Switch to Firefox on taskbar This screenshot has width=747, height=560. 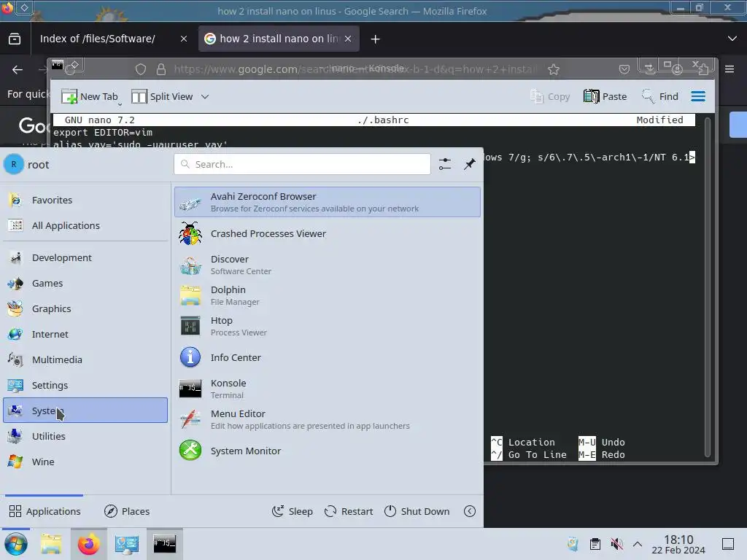88,544
